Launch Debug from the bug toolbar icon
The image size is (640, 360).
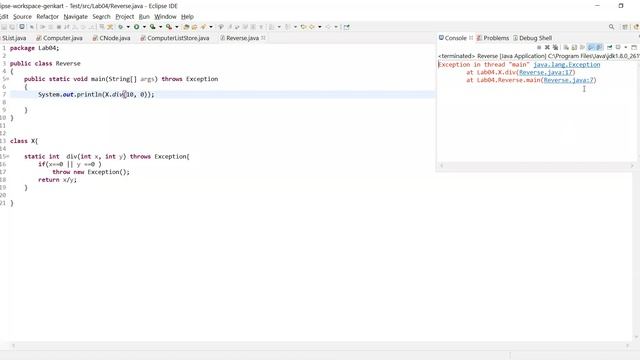120,27
